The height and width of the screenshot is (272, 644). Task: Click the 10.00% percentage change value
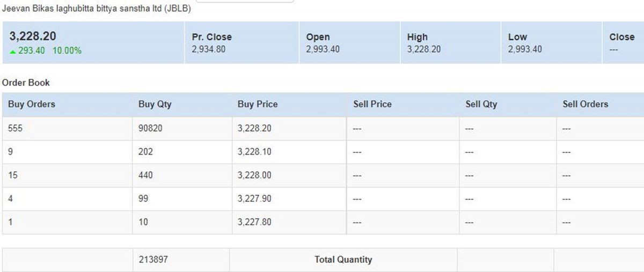pos(67,50)
